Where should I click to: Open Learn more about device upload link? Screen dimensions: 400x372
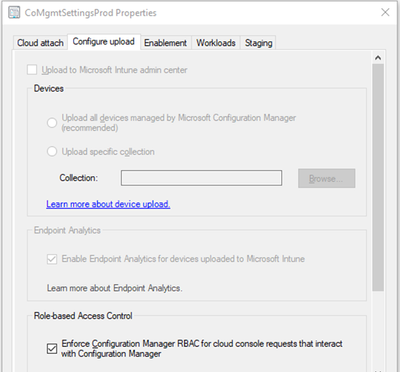pos(108,204)
